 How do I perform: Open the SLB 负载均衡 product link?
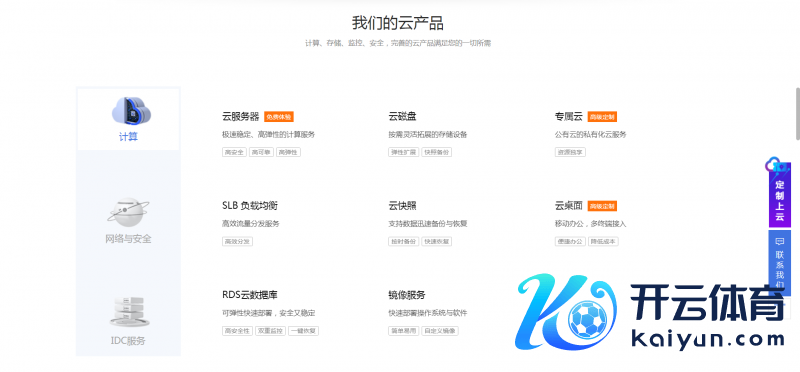point(250,206)
